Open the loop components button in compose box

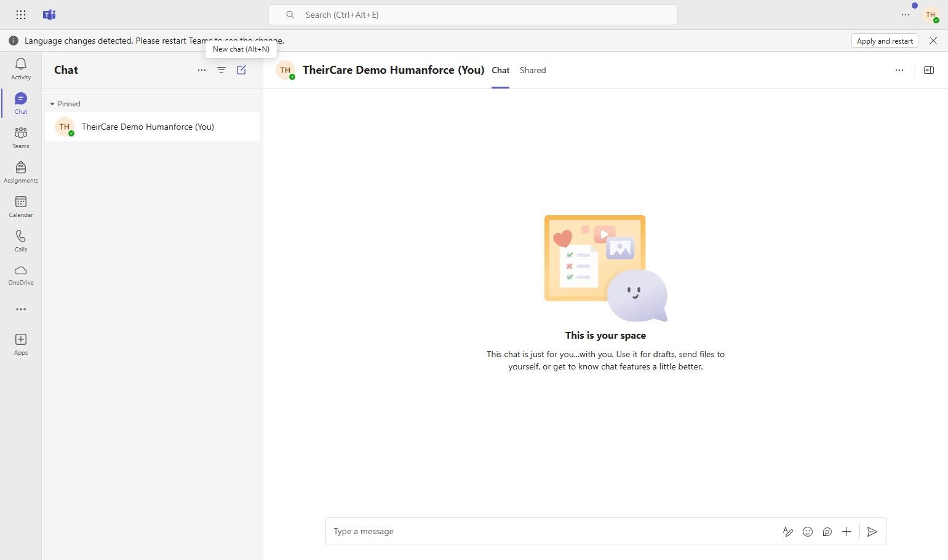(827, 532)
